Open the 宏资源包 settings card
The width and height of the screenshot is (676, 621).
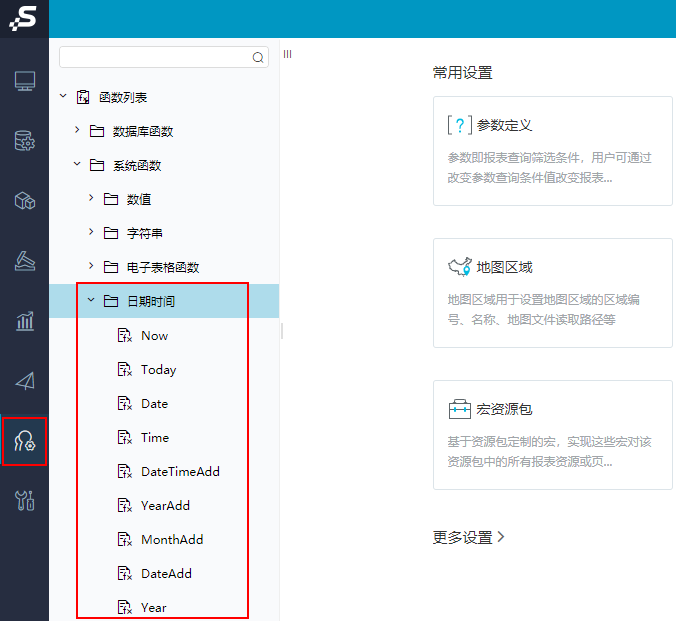click(553, 435)
